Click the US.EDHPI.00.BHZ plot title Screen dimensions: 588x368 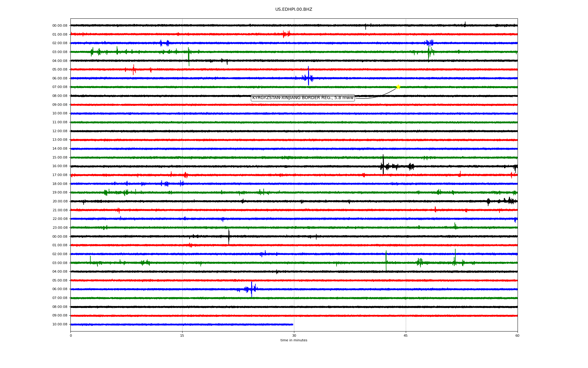[x=294, y=10]
